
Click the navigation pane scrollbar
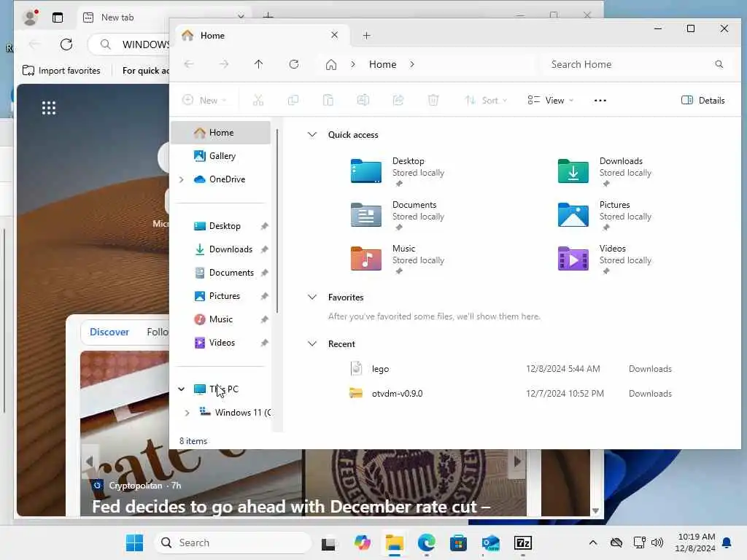(276, 222)
